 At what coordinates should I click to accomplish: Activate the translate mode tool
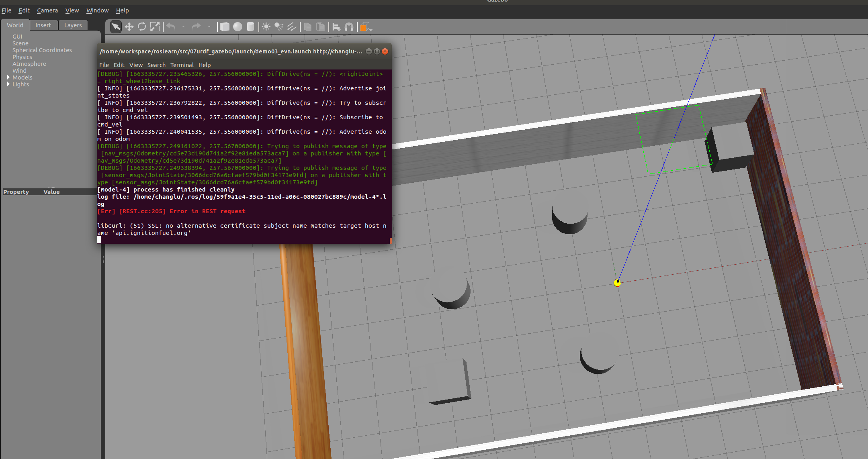129,27
